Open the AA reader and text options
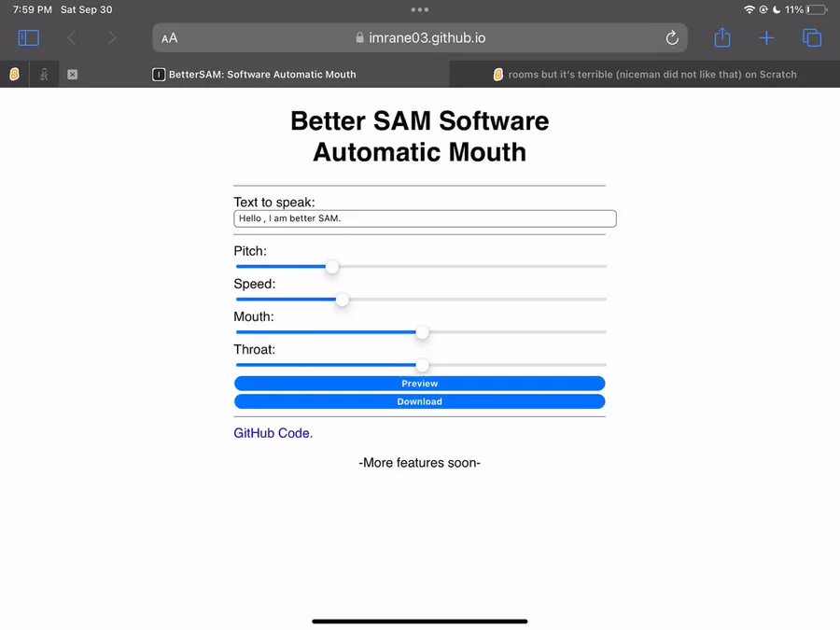Screen dimensions: 840x630 point(169,38)
